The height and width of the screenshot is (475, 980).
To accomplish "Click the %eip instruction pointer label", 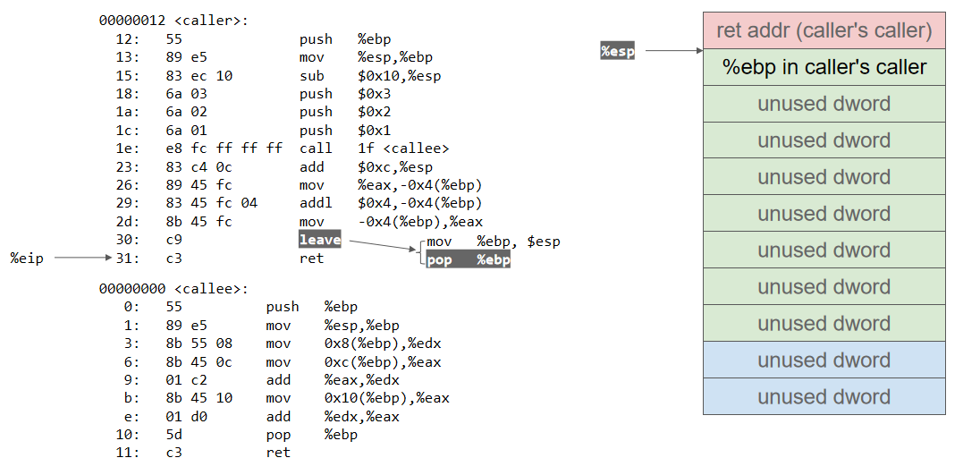I will click(x=27, y=259).
